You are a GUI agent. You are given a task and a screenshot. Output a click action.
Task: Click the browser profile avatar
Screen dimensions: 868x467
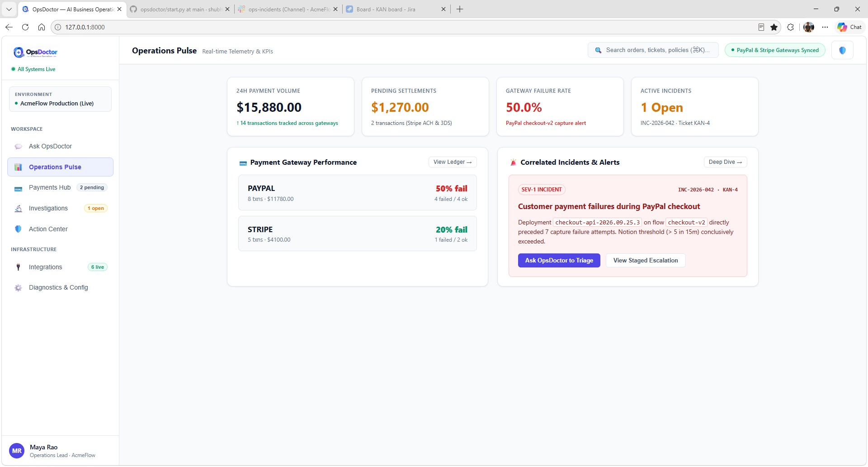pos(809,27)
